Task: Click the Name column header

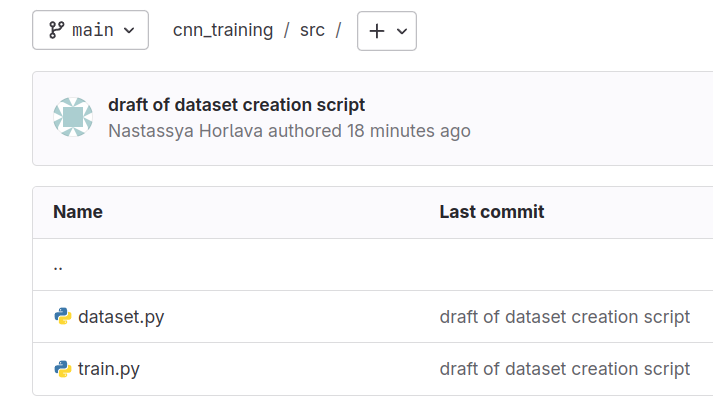Action: tap(78, 212)
